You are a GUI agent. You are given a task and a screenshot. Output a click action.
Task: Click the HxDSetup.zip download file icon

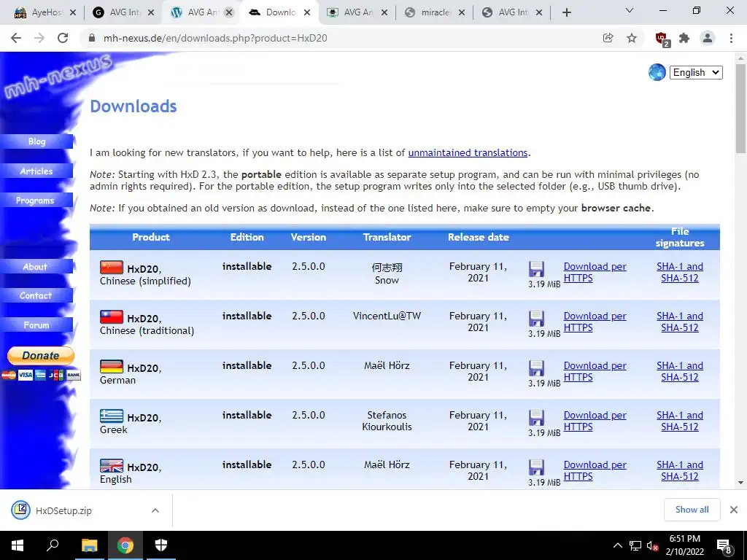coord(21,510)
